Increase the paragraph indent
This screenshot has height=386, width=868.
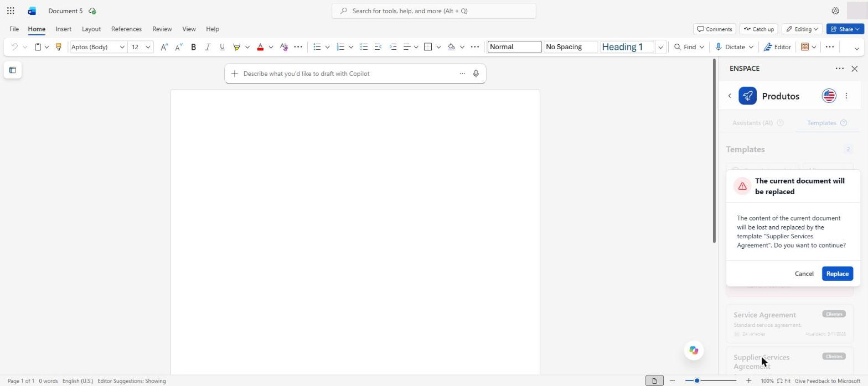(x=393, y=47)
